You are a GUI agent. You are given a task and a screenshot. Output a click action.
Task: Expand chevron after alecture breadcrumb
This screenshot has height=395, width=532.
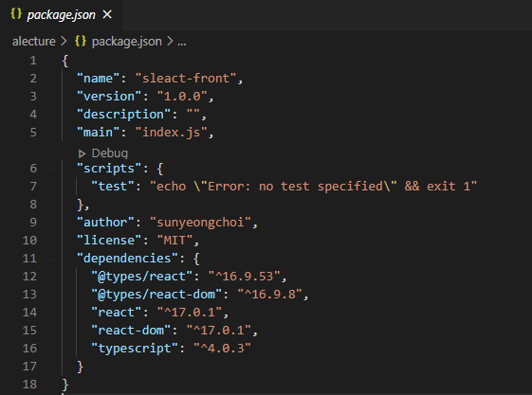click(x=64, y=42)
